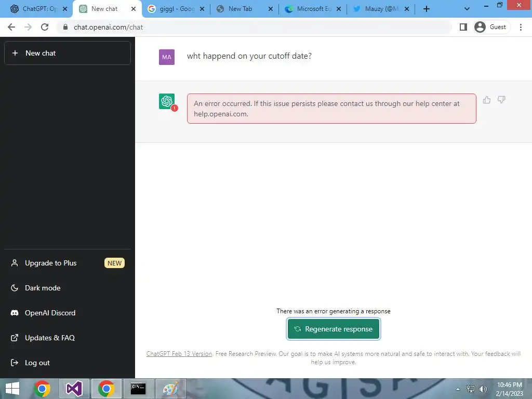Open first Chrome icon on taskbar
532x399 pixels.
(42, 389)
